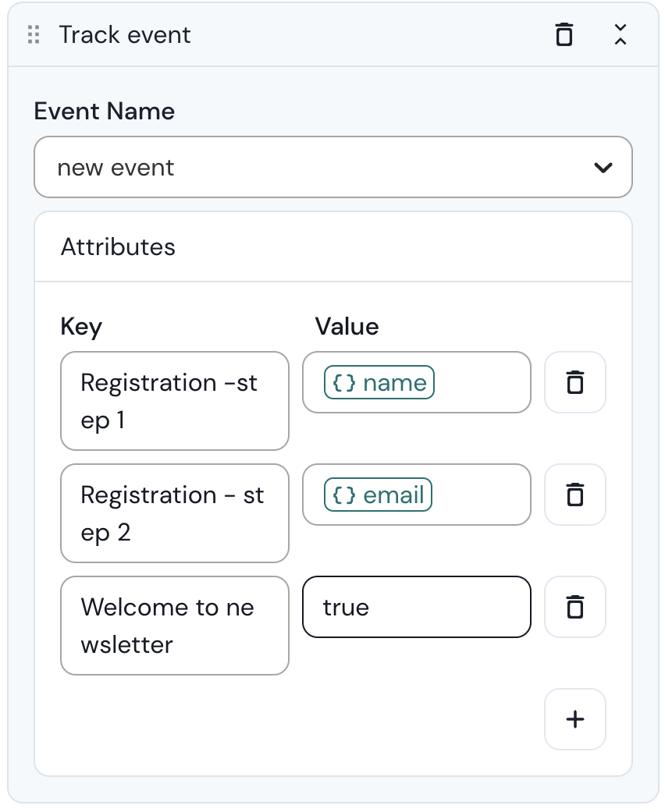Edit the Registration - step 2 key field

(174, 513)
